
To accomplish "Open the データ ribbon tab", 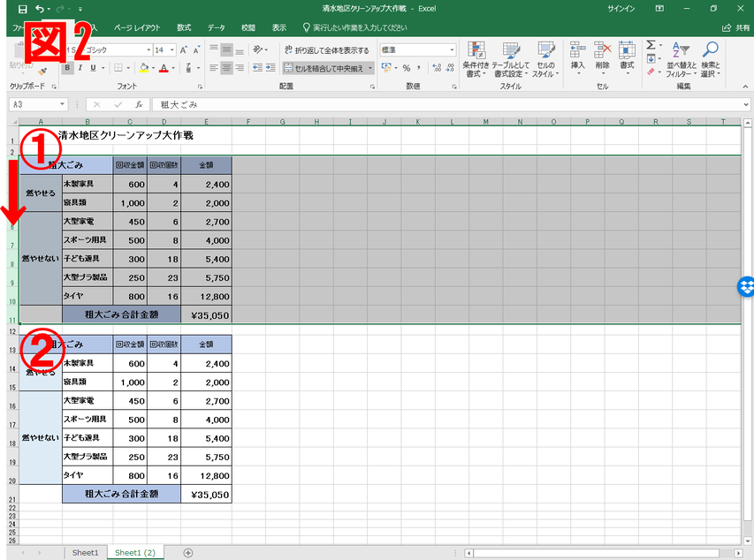I will tap(217, 28).
